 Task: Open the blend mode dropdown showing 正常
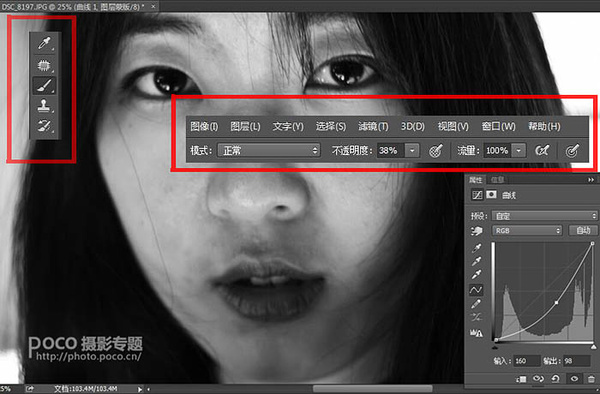268,151
